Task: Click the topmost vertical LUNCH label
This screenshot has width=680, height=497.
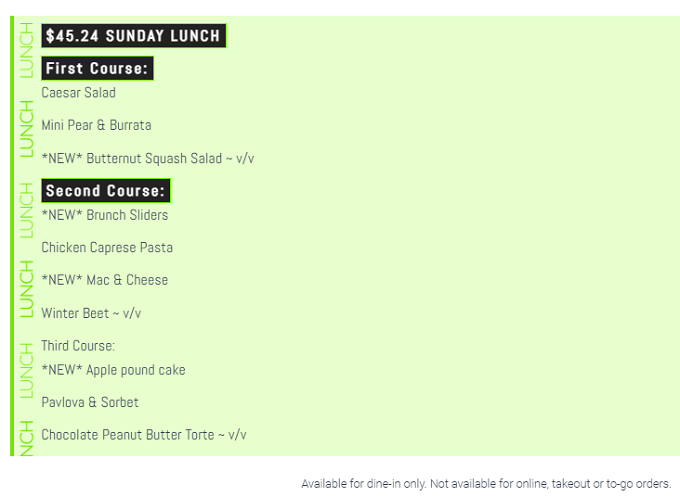Action: pyautogui.click(x=26, y=50)
